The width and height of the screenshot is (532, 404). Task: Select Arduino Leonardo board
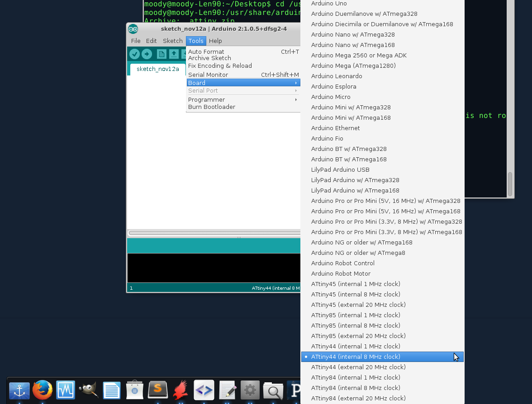tap(382, 76)
